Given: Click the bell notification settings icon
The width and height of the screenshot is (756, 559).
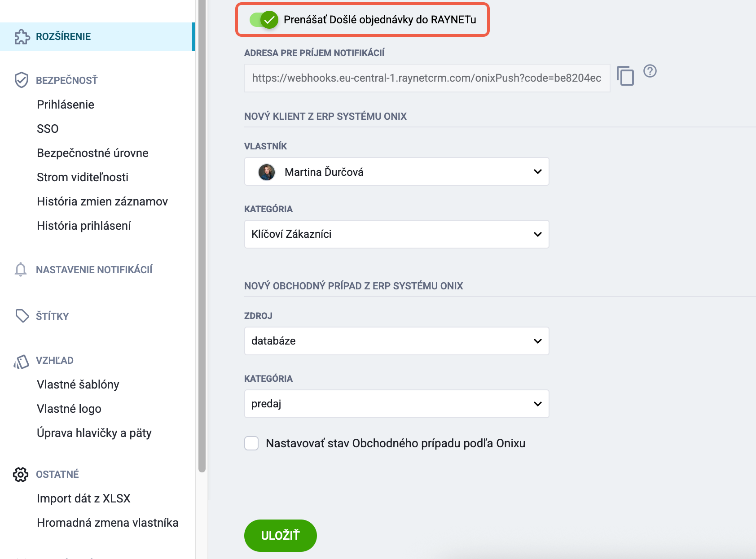Looking at the screenshot, I should coord(21,270).
